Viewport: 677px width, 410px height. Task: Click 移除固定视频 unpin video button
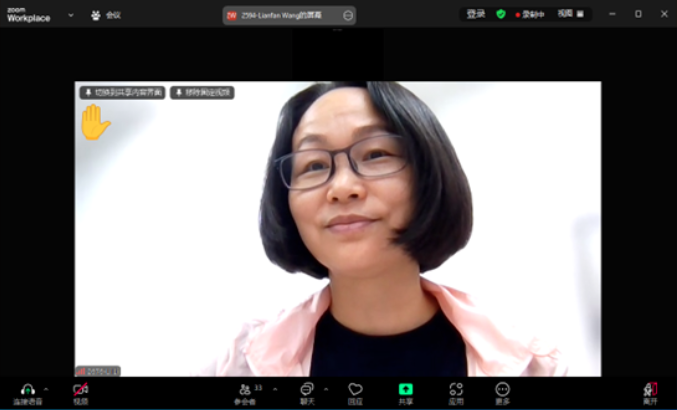[202, 92]
